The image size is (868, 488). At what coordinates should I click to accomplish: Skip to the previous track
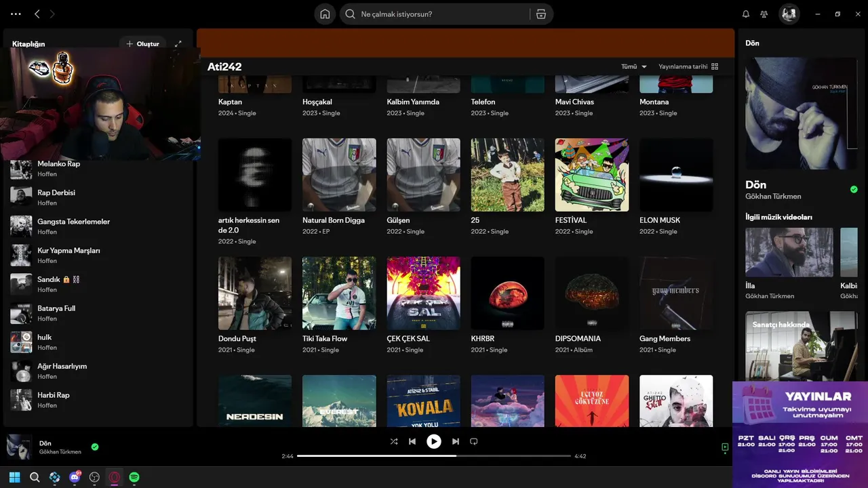(412, 441)
